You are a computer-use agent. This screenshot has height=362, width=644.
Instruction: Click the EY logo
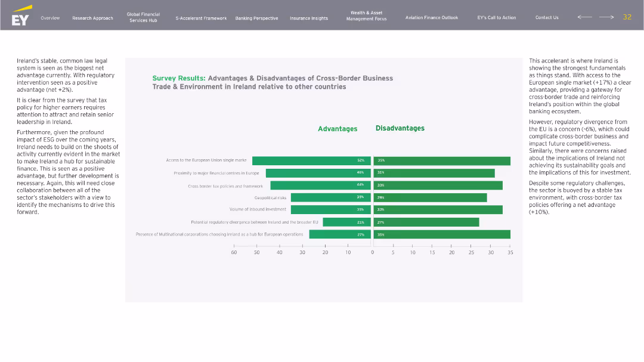[21, 16]
